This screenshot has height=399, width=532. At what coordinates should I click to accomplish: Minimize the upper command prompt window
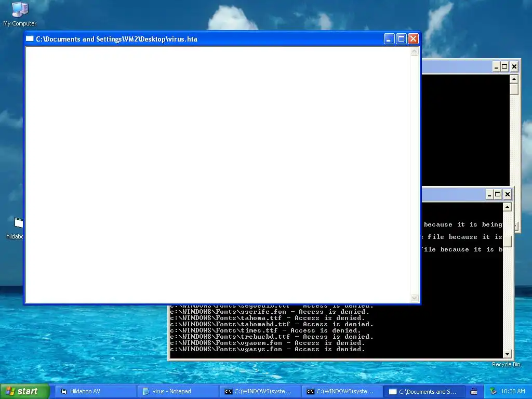click(x=496, y=66)
